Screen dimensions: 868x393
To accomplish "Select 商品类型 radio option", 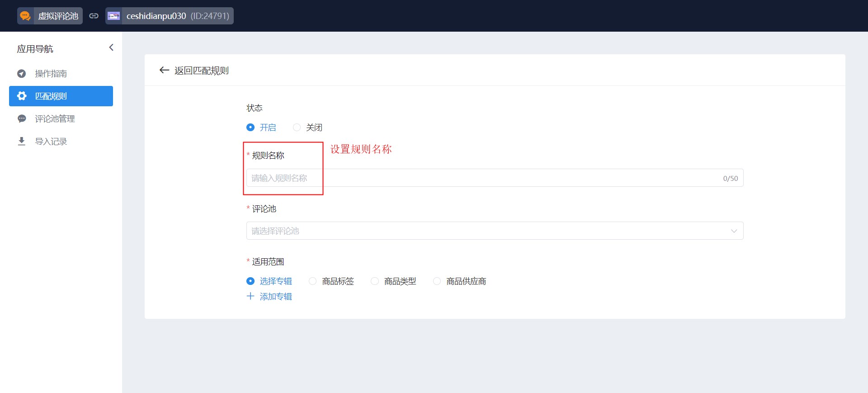I will 374,281.
